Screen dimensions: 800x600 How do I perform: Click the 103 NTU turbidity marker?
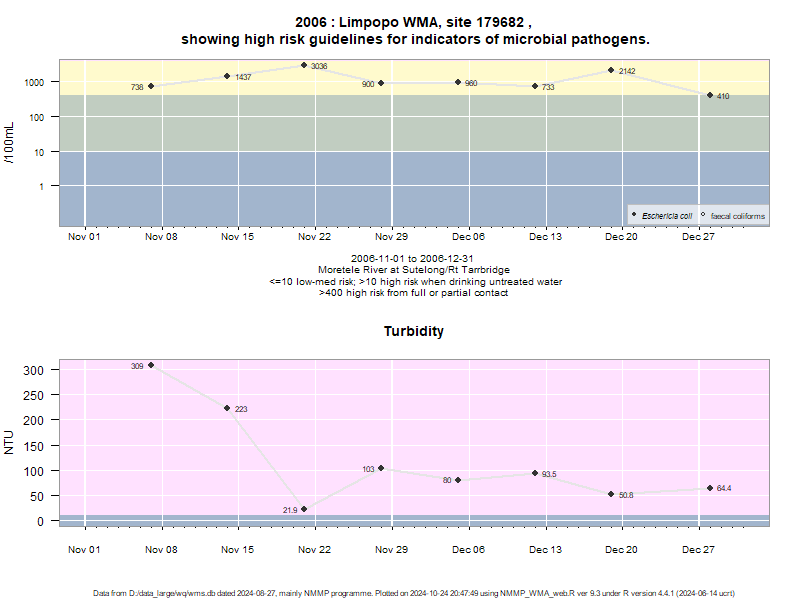click(x=381, y=468)
